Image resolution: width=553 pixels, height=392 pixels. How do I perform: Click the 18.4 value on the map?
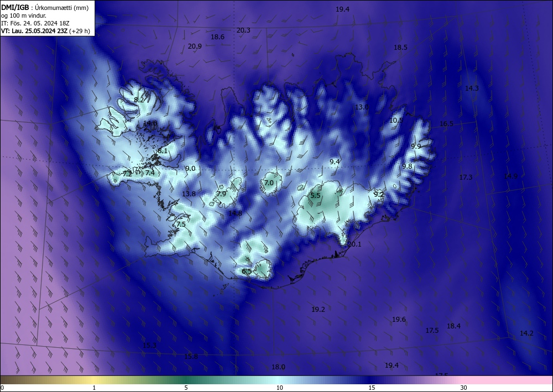pos(453,326)
